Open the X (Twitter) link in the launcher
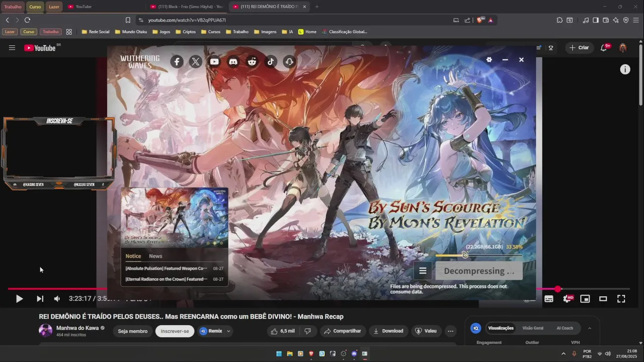This screenshot has height=362, width=644. click(x=196, y=62)
